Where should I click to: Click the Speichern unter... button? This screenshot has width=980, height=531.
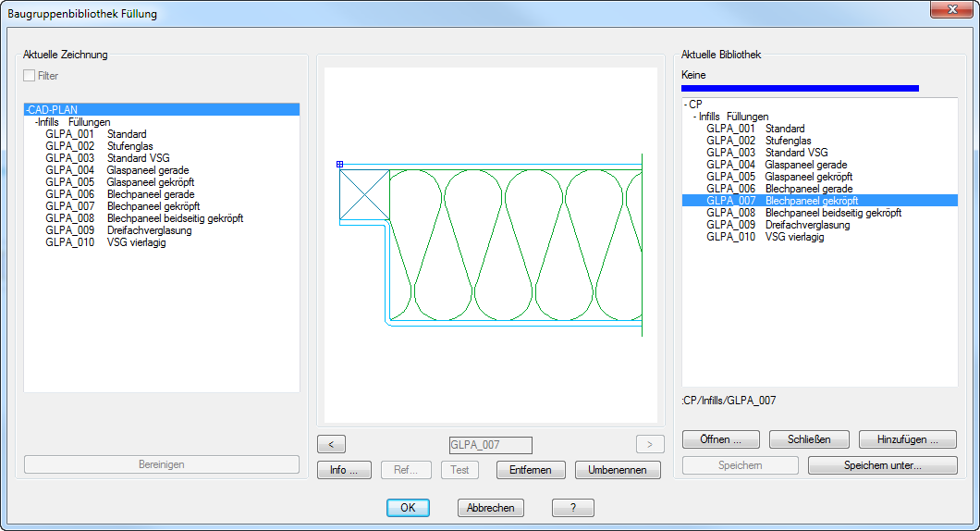click(x=882, y=465)
